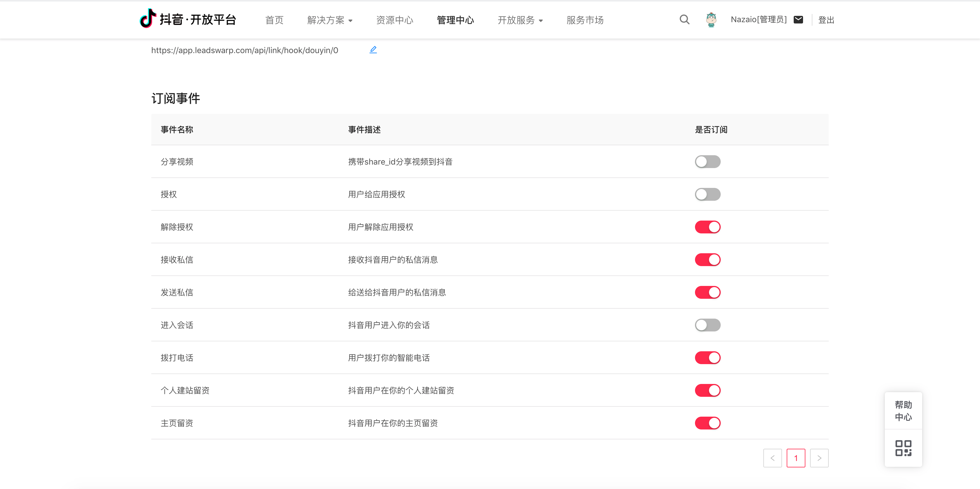Expand the 解决方案 dropdown menu
Screen dimensions: 980x489
[x=329, y=20]
